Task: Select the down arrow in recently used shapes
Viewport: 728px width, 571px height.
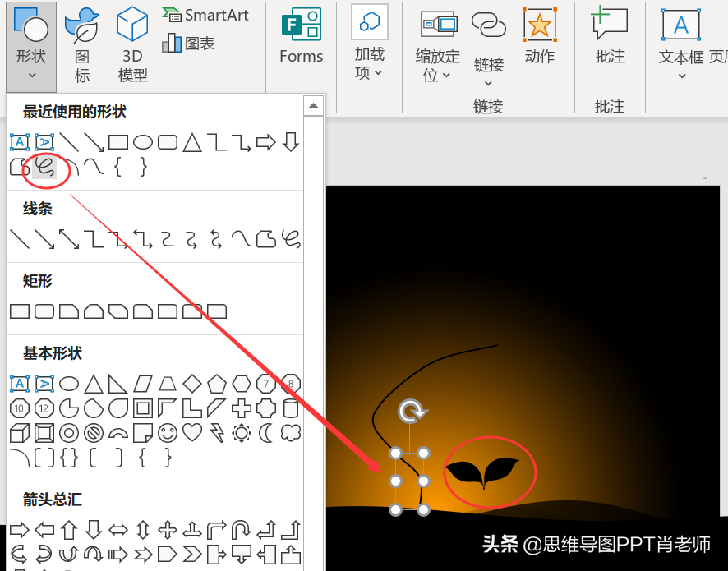Action: [x=291, y=142]
